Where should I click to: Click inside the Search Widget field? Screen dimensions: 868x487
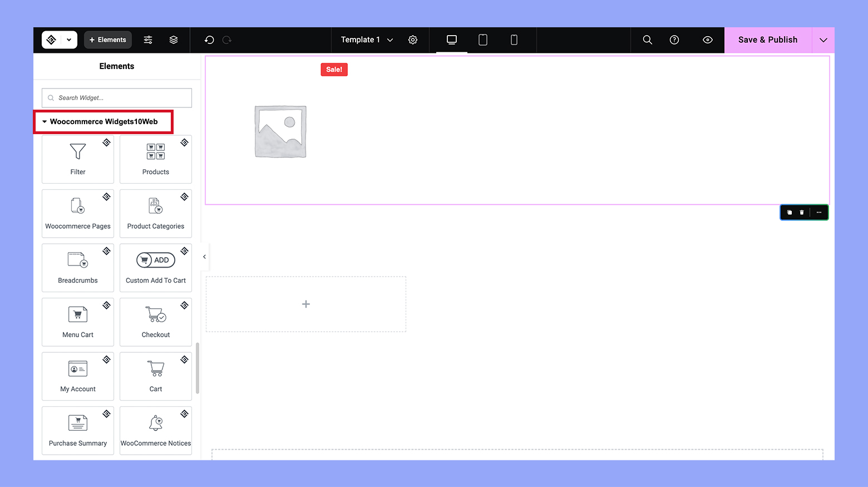click(116, 97)
